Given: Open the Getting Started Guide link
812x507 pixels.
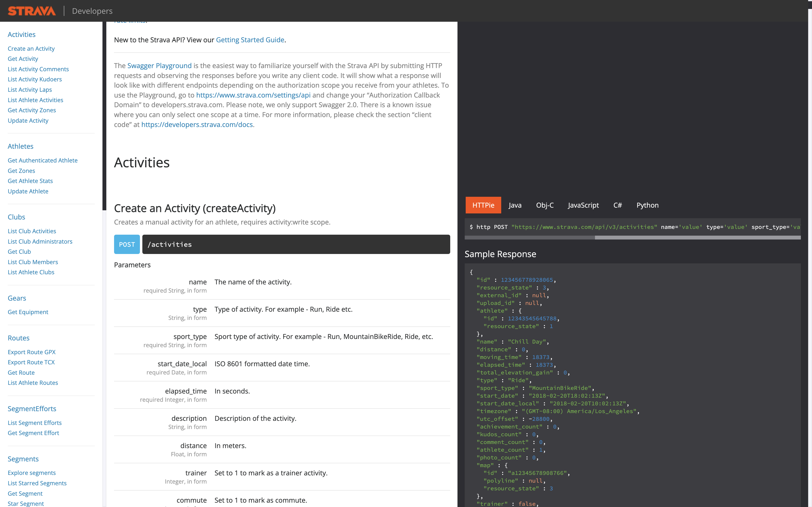Looking at the screenshot, I should pos(250,40).
